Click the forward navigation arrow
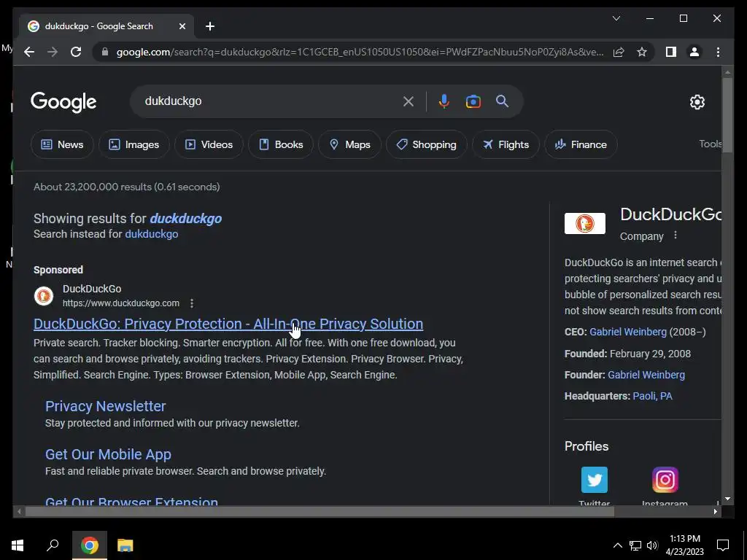 (x=53, y=52)
